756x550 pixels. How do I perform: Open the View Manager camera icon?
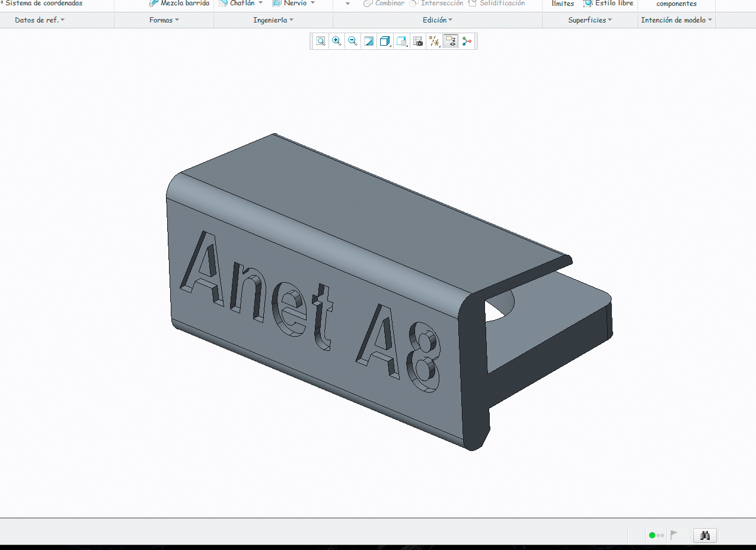[418, 41]
